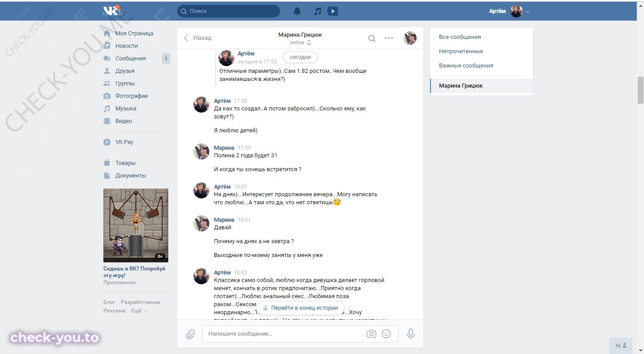Open Музыка section
Screen dimensions: 644x354
[126, 109]
